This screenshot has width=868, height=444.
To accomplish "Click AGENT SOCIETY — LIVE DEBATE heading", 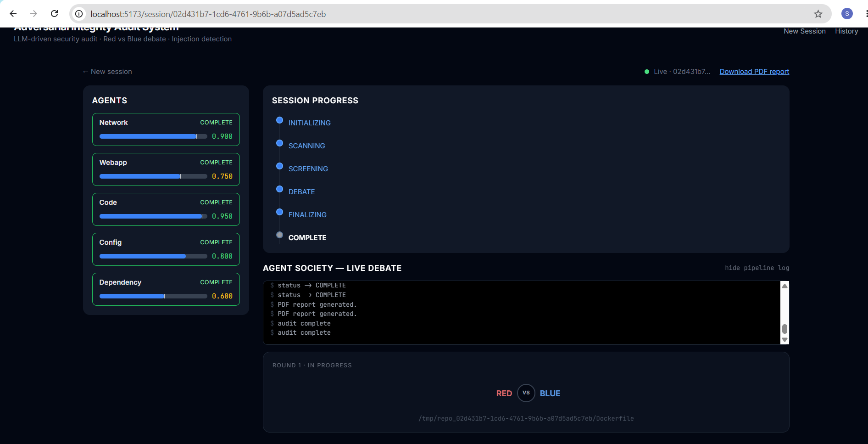I will click(332, 268).
